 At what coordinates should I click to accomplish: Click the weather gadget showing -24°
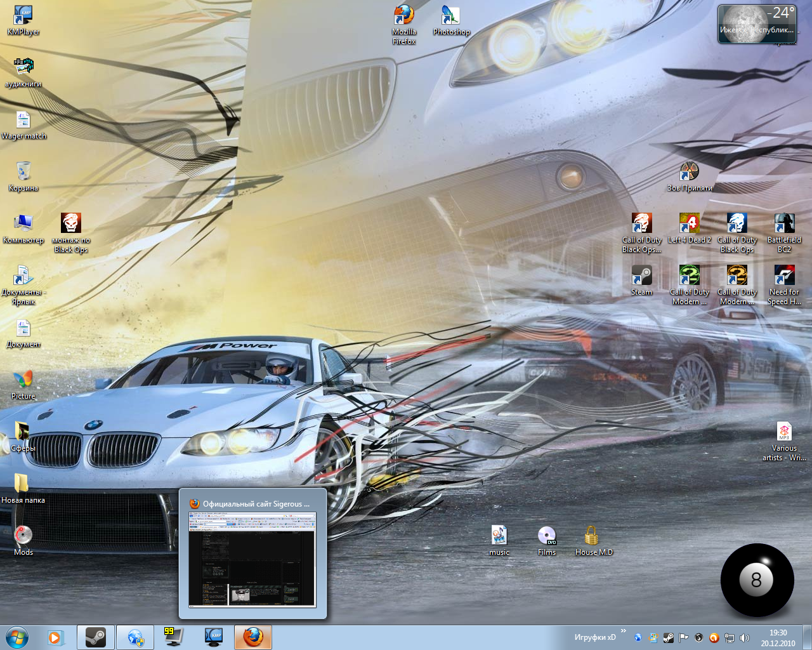[757, 25]
